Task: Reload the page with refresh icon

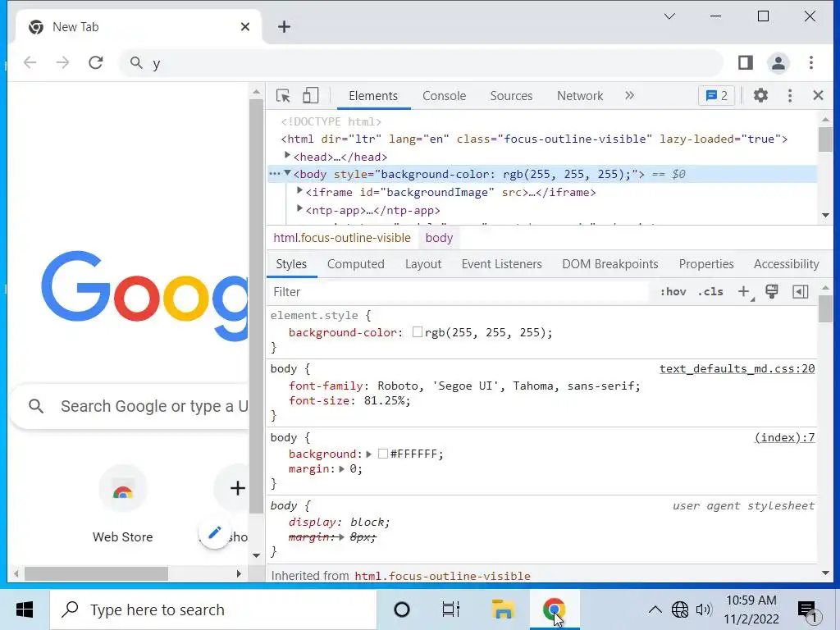Action: 96,62
